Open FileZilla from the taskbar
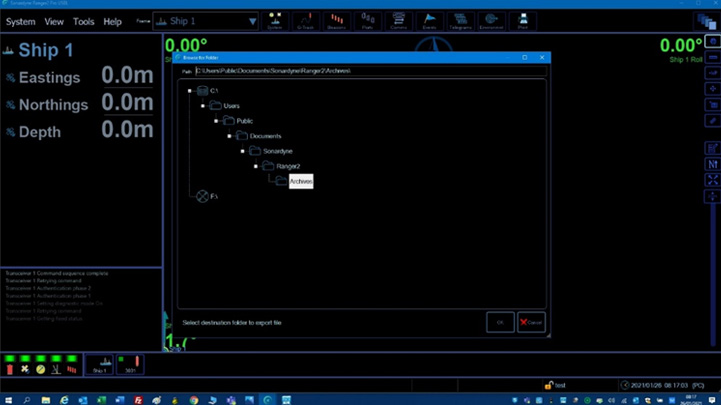The height and width of the screenshot is (405, 721). (138, 400)
